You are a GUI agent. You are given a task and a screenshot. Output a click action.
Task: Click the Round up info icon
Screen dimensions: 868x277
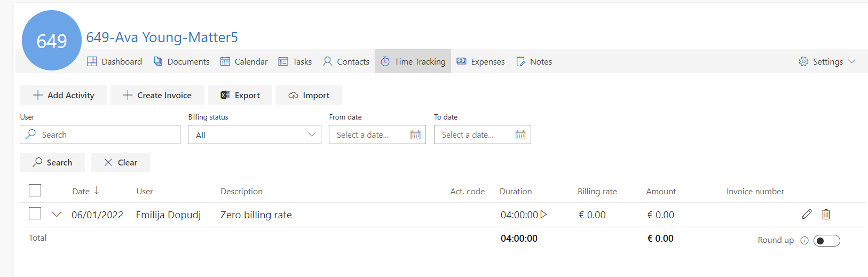804,240
